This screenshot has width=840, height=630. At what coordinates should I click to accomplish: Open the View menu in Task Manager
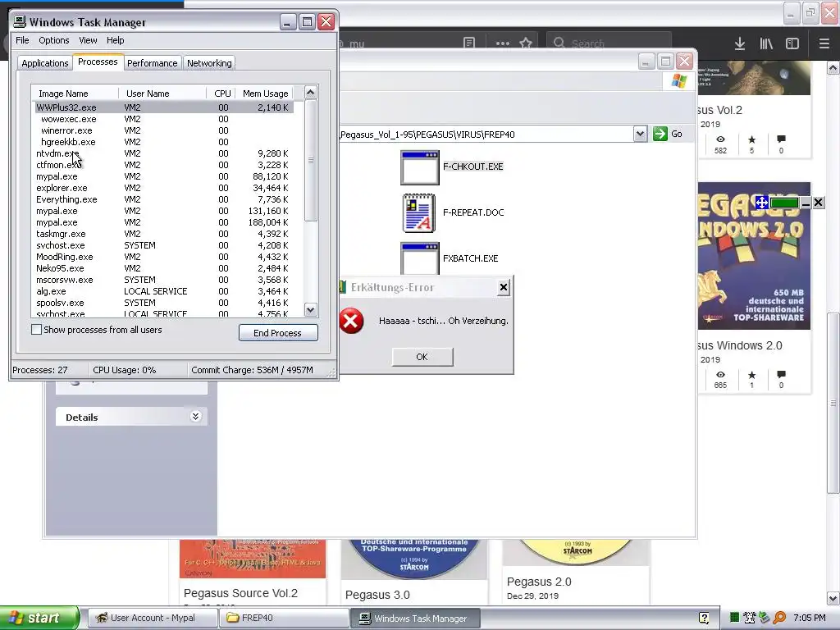point(88,40)
